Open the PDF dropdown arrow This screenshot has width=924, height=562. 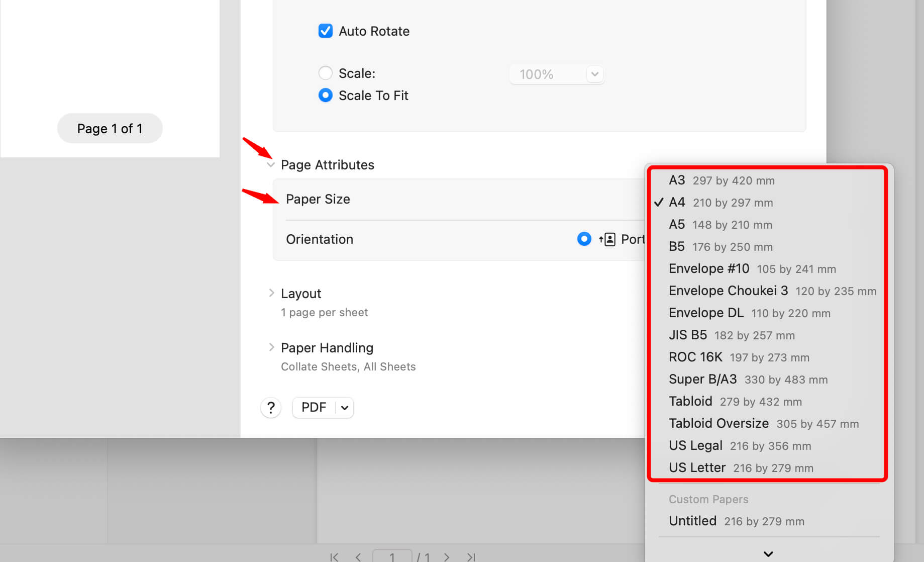(x=345, y=408)
